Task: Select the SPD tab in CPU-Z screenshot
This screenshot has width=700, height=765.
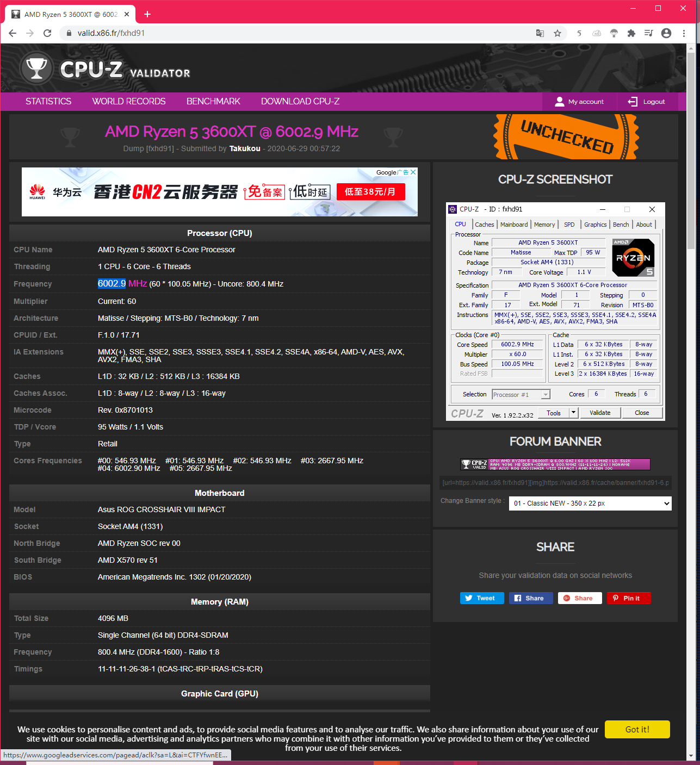Action: click(x=569, y=225)
